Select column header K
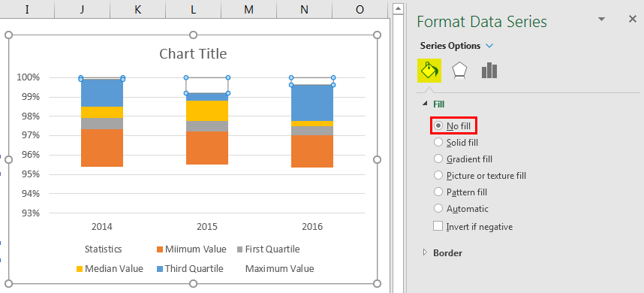The image size is (644, 293). click(x=138, y=10)
